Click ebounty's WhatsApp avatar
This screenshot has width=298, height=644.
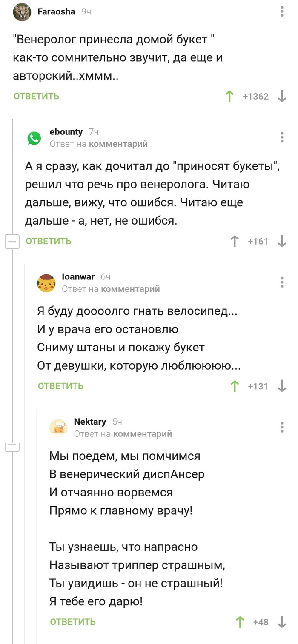click(x=34, y=138)
